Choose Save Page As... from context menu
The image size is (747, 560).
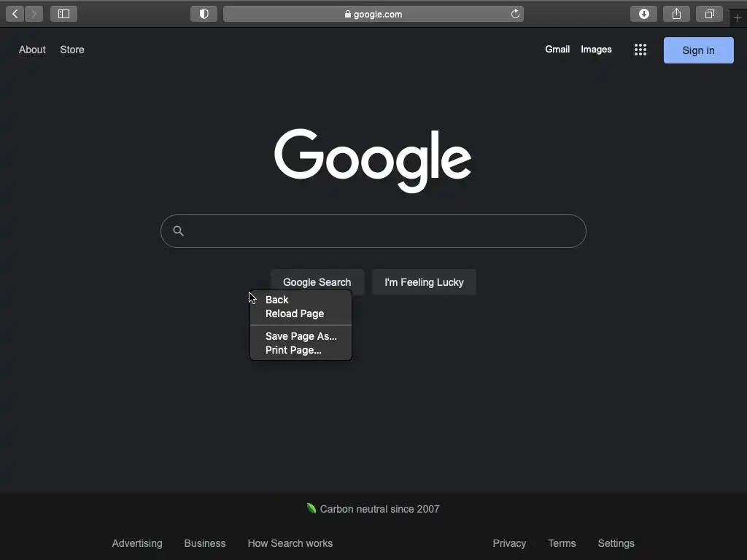(301, 336)
